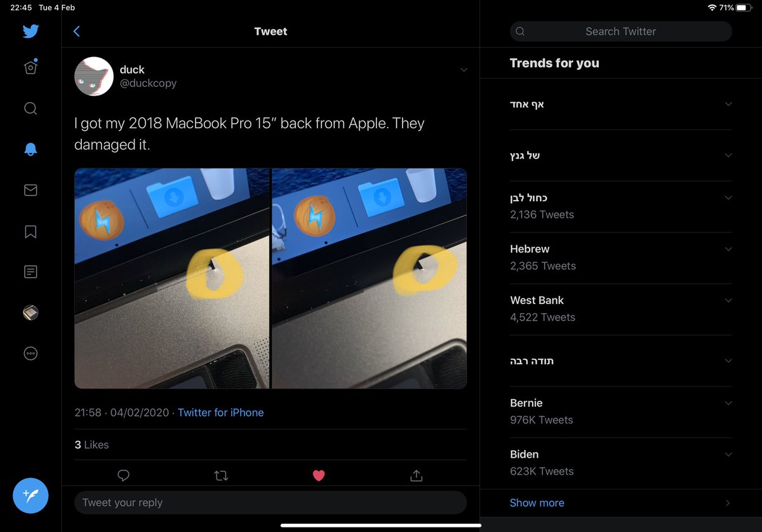Tap the compose tweet floating button
Screen dimensions: 762x532
pos(30,495)
